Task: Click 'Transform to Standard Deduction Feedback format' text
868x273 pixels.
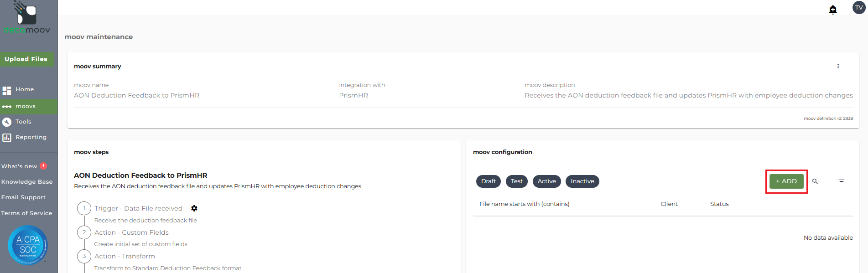Action: point(168,268)
